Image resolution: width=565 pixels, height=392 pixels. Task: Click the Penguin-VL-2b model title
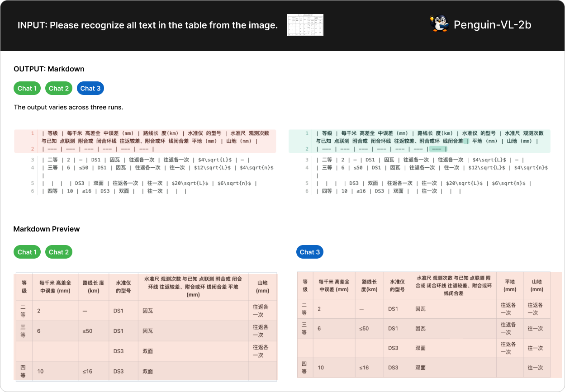492,25
